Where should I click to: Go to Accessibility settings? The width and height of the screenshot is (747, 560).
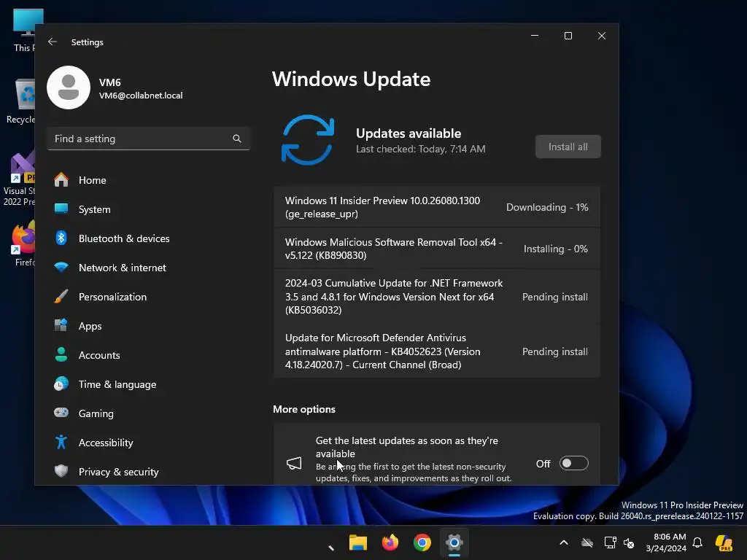[149, 442]
